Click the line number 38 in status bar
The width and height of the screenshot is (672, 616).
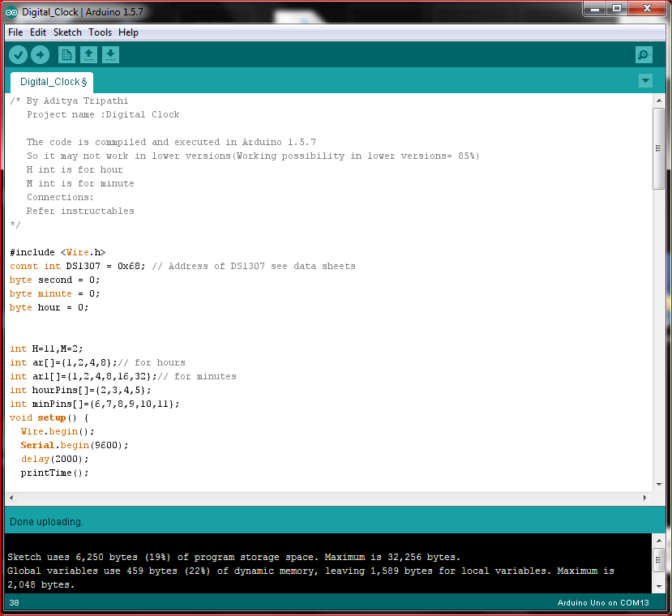(14, 603)
